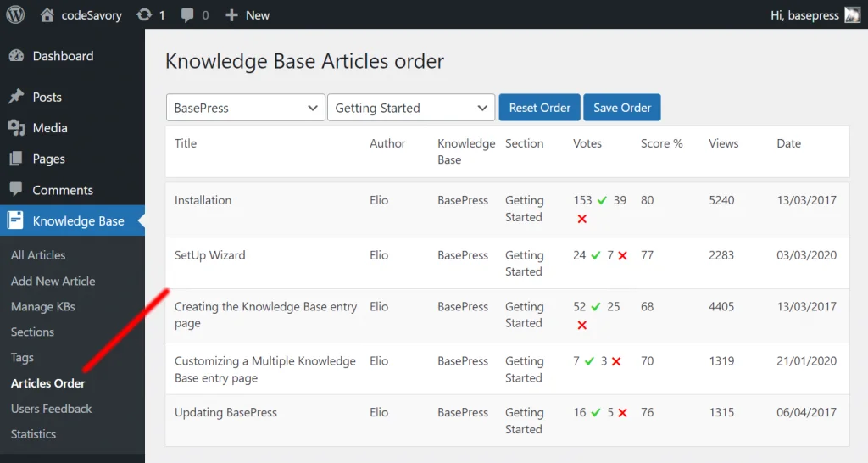Open the BasePress knowledge base dropdown

click(245, 108)
